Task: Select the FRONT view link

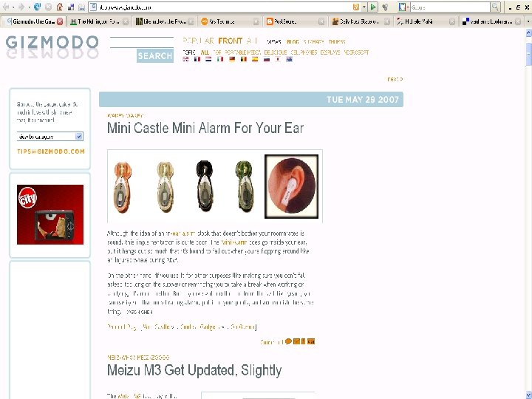Action: pos(231,41)
